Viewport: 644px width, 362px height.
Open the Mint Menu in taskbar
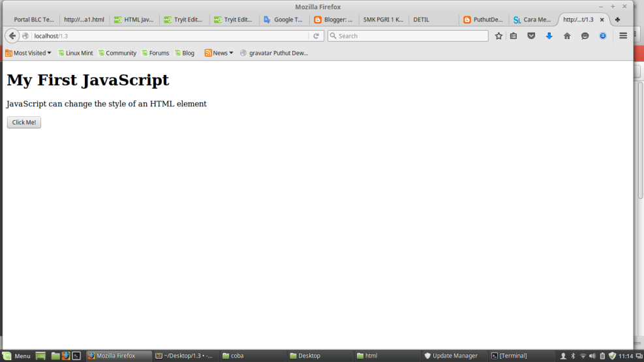pos(16,355)
